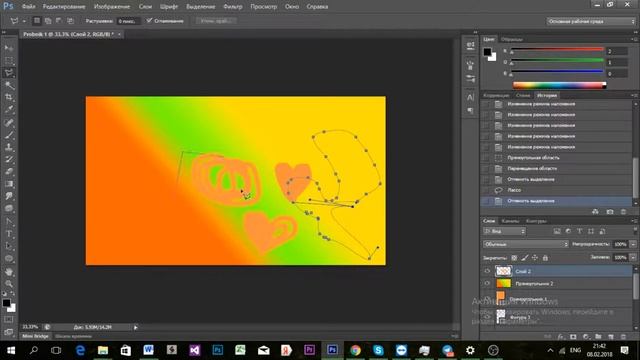Toggle the anti-aliasing checkbox in options bar
The height and width of the screenshot is (360, 640).
(x=149, y=20)
